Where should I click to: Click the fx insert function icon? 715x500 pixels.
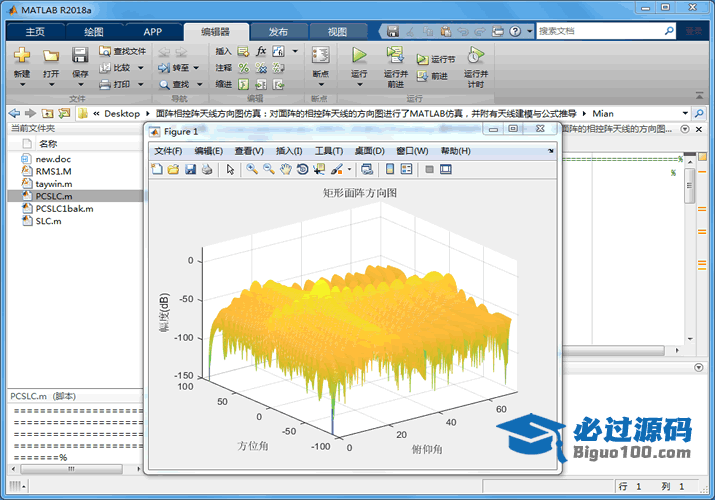tap(261, 51)
